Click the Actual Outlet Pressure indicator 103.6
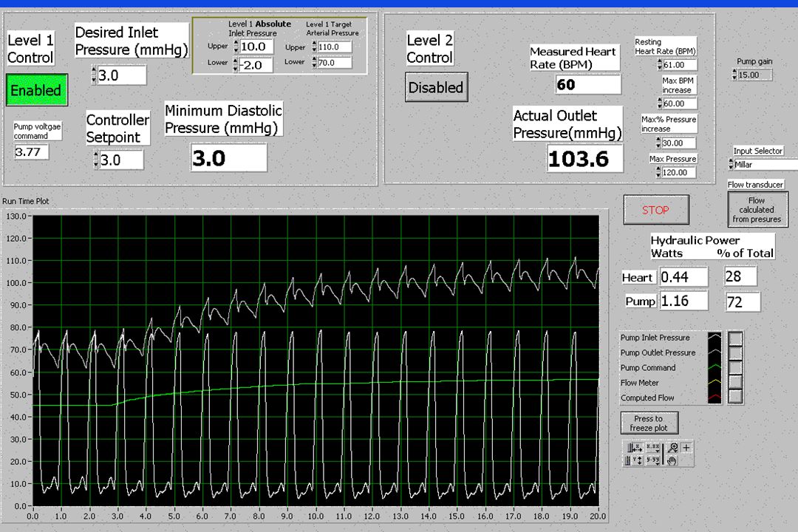The height and width of the screenshot is (532, 798). tap(584, 159)
